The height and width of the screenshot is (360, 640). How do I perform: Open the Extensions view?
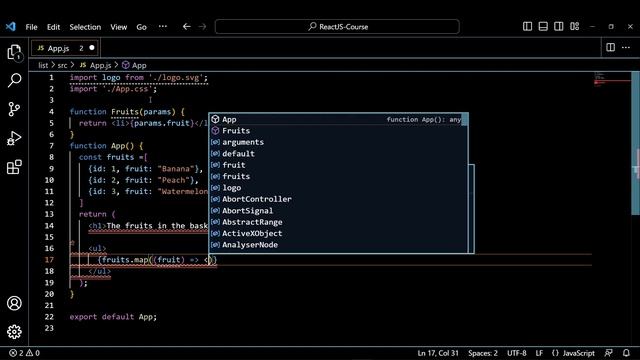pos(14,167)
